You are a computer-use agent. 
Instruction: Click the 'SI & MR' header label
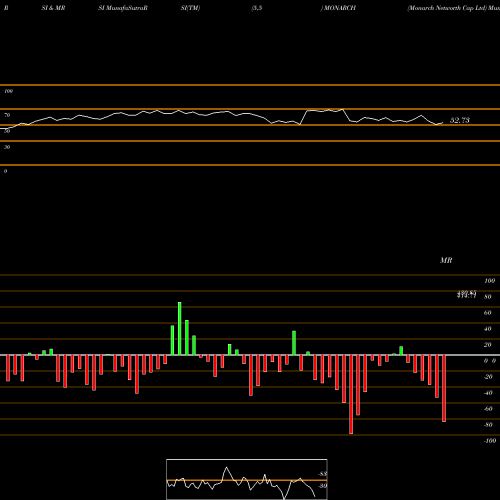tap(53, 8)
